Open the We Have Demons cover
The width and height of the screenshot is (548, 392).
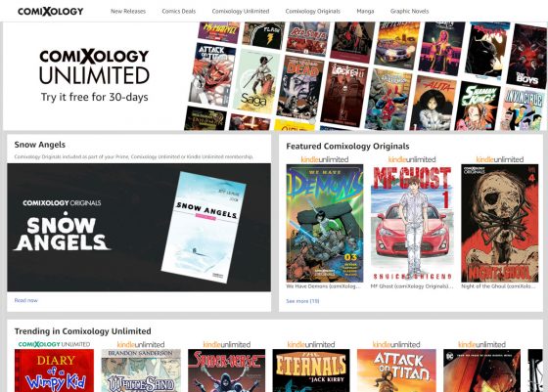pos(325,224)
